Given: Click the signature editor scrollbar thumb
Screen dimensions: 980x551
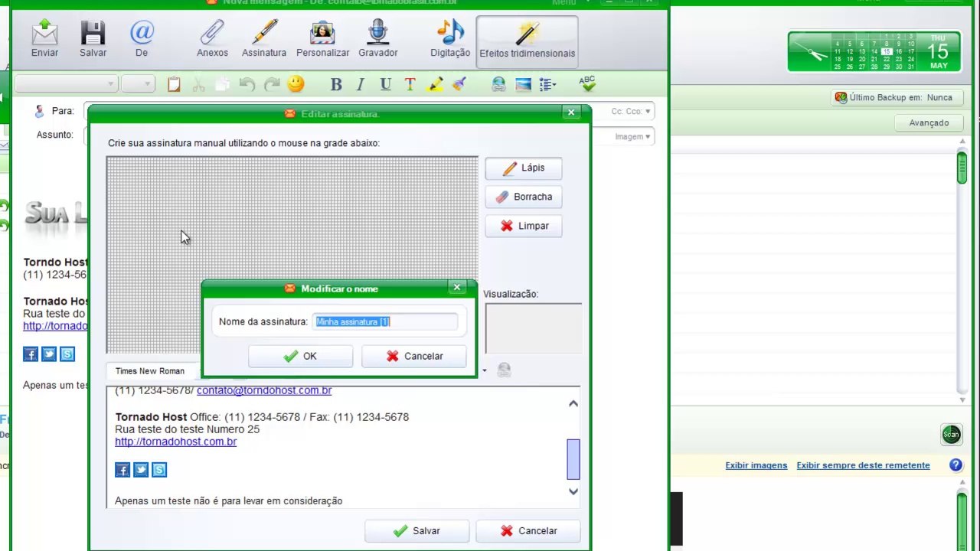Looking at the screenshot, I should [573, 458].
